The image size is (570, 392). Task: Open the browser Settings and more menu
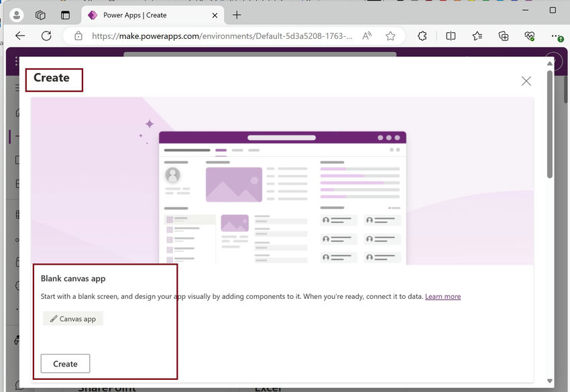coord(556,36)
